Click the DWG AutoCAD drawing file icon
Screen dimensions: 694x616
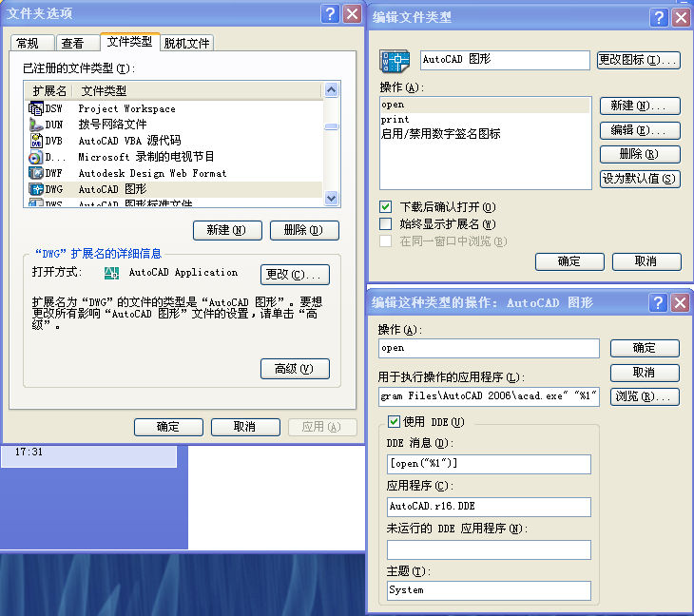click(x=35, y=189)
